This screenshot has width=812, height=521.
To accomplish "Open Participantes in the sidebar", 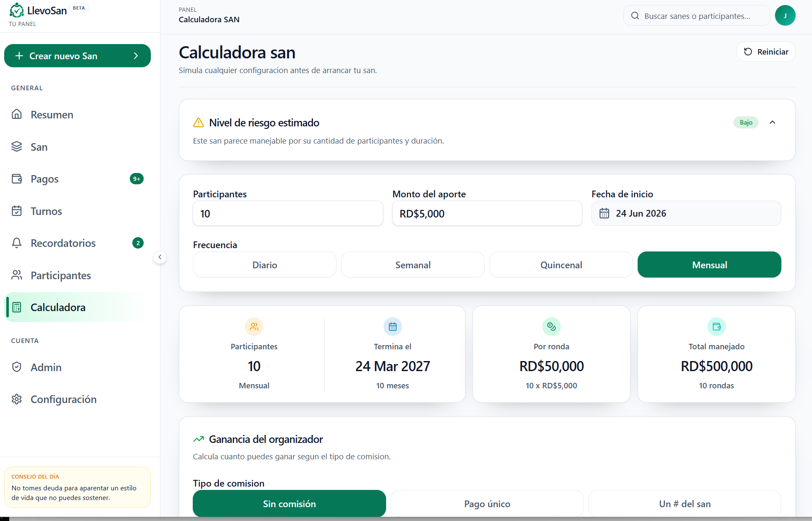I will coord(77,275).
